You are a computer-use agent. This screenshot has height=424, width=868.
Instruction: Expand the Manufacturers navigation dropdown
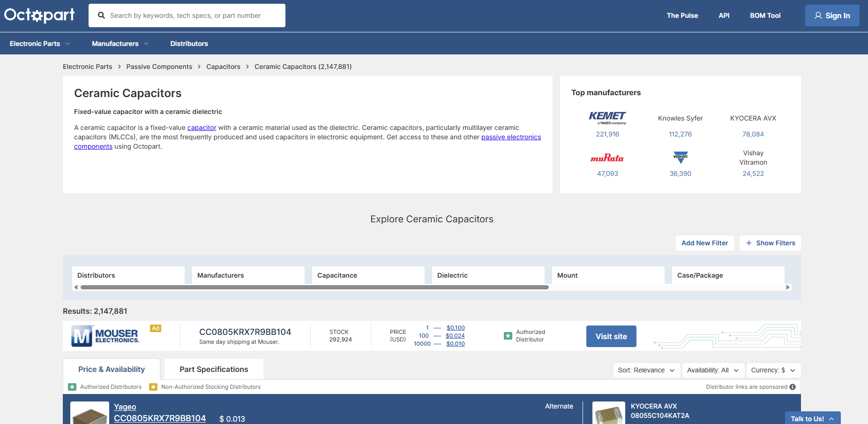(x=120, y=44)
